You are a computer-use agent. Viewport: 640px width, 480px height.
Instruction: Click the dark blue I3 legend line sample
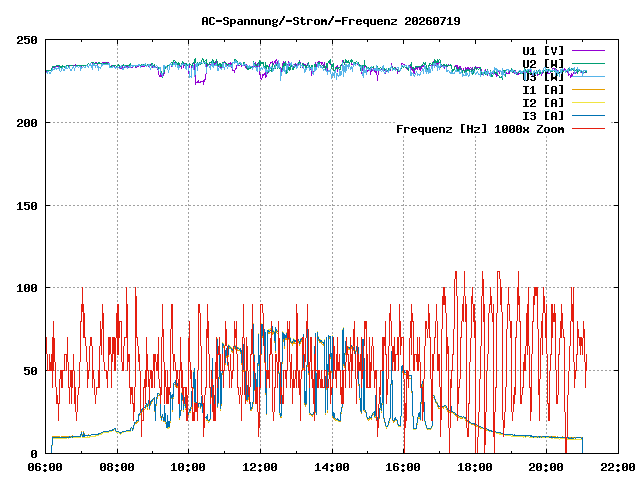[x=588, y=116]
